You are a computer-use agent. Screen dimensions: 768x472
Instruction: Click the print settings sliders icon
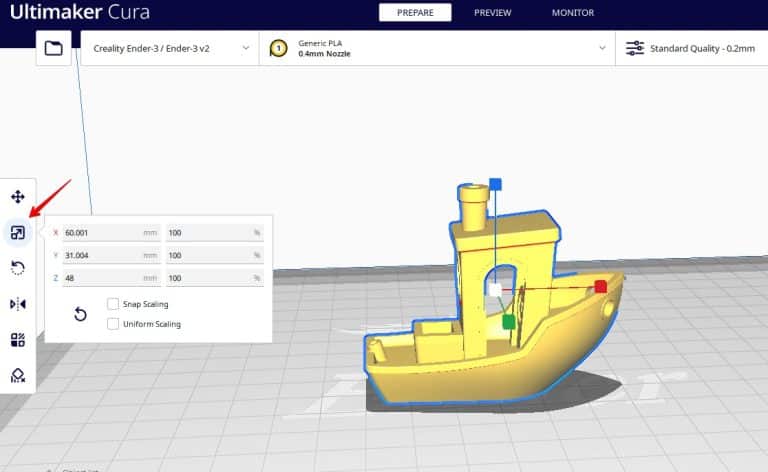635,48
